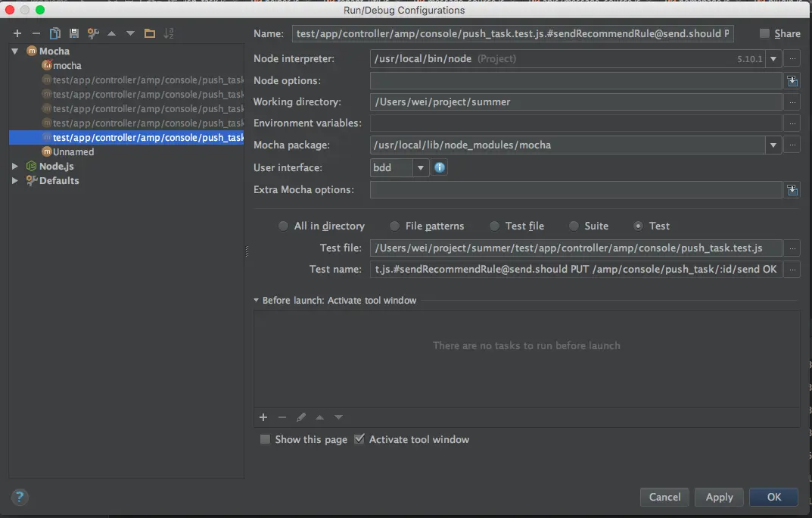Add a before launch task
Viewport: 812px width, 518px height.
click(263, 417)
